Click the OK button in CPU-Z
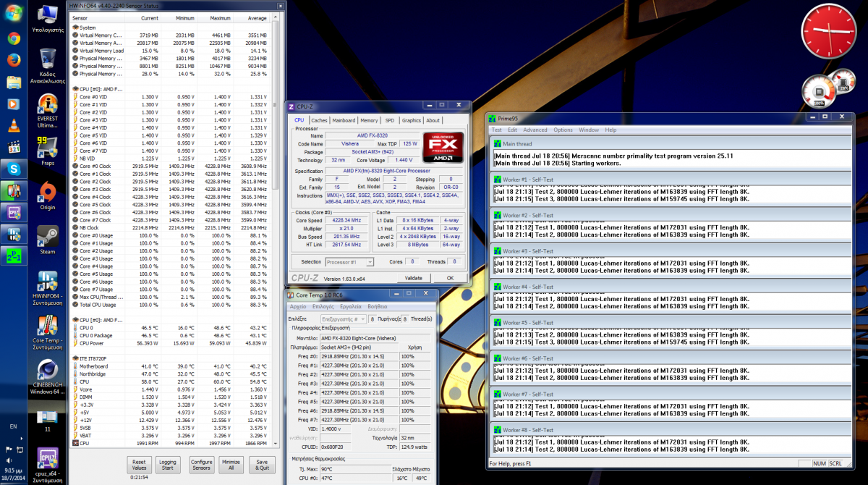The width and height of the screenshot is (868, 485). coord(450,278)
